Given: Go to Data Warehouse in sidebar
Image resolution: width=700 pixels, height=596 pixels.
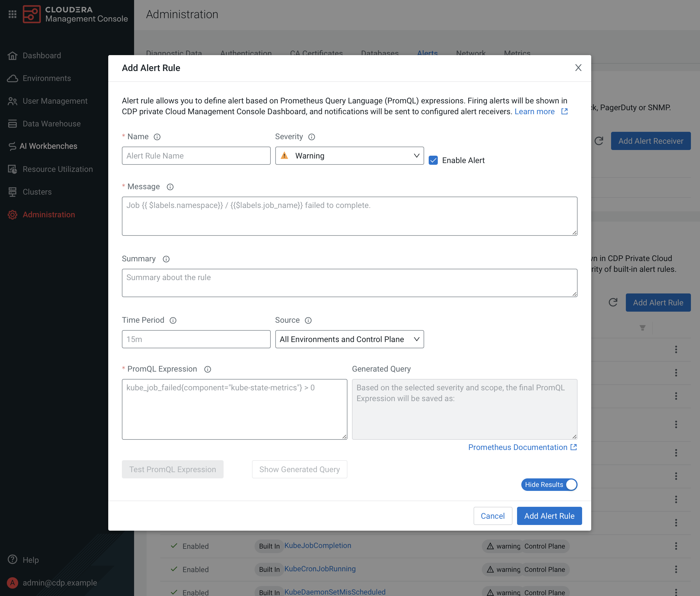Looking at the screenshot, I should tap(51, 124).
